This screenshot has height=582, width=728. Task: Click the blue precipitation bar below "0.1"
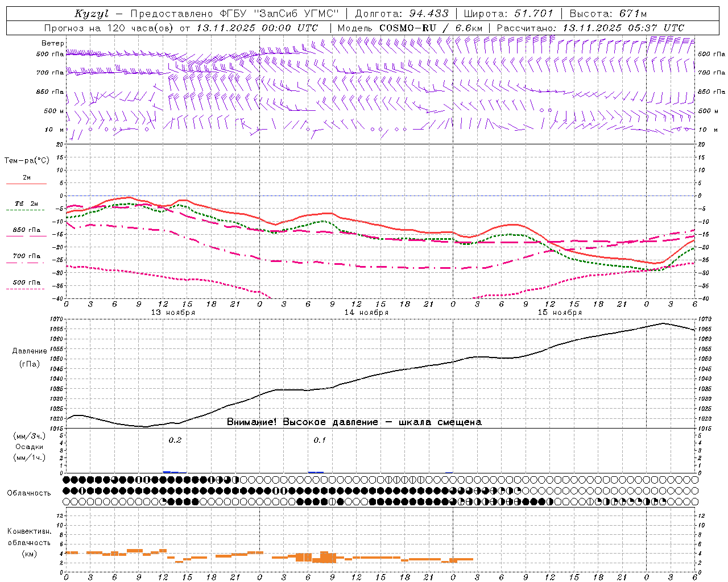pos(316,472)
